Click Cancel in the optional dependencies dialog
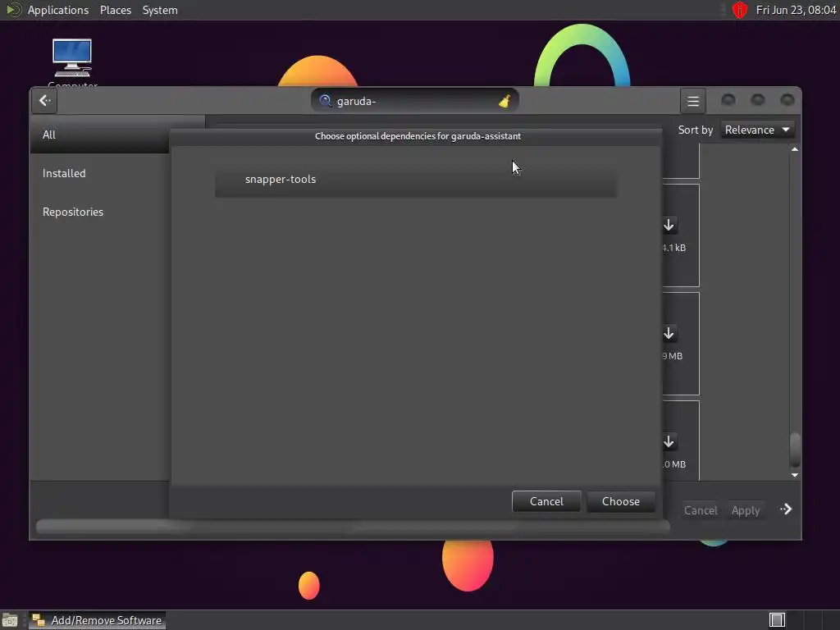 (x=546, y=501)
